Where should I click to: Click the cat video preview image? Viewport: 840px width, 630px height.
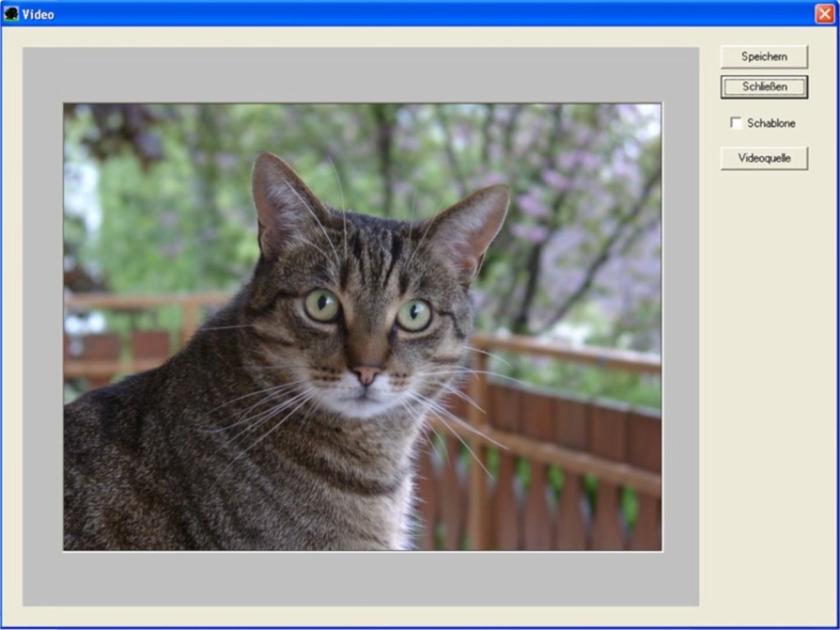[363, 327]
